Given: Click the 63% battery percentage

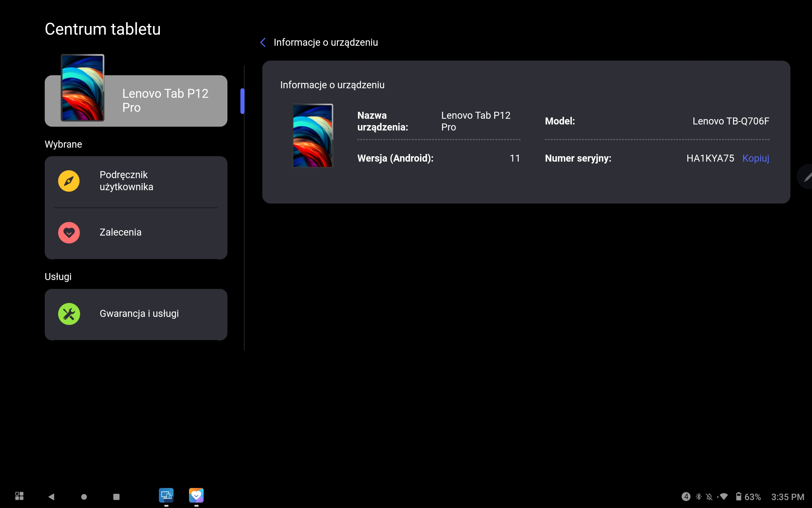Looking at the screenshot, I should 752,497.
